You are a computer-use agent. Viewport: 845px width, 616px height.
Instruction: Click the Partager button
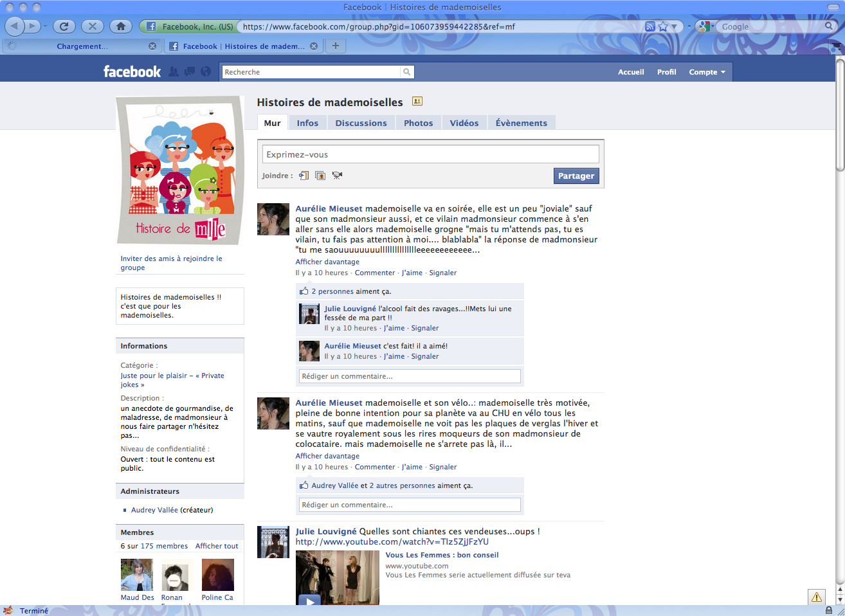576,176
